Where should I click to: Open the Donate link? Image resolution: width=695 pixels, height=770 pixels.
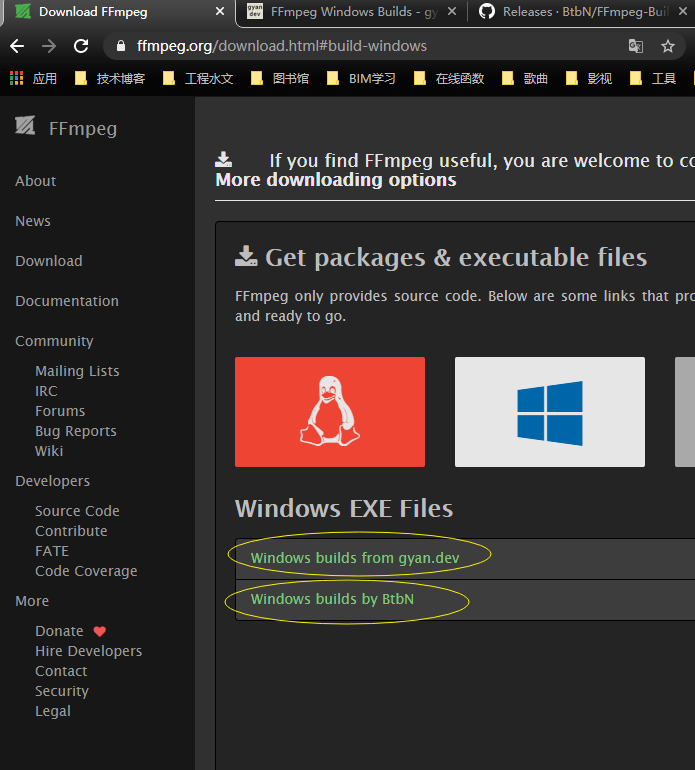click(59, 632)
